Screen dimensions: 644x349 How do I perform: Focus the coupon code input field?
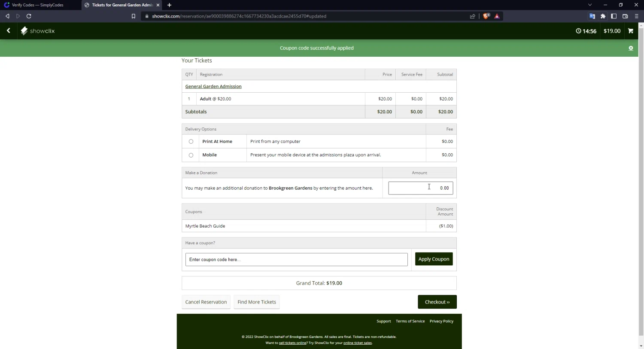click(296, 259)
